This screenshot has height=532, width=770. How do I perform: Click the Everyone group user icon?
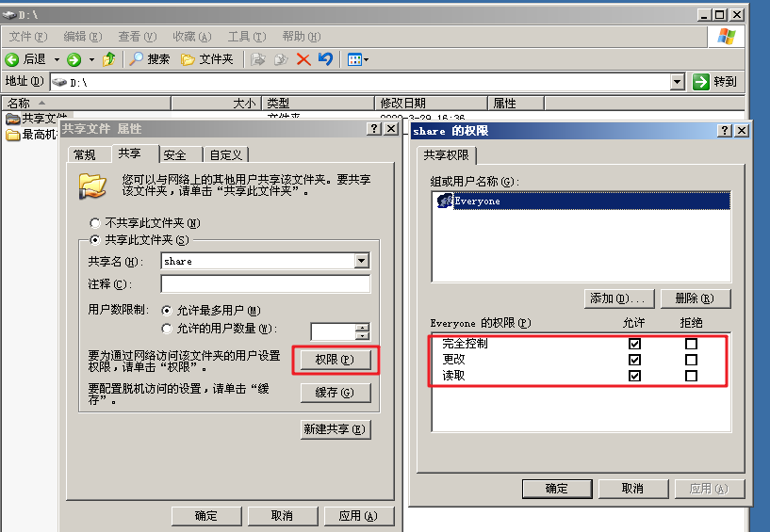pos(445,201)
